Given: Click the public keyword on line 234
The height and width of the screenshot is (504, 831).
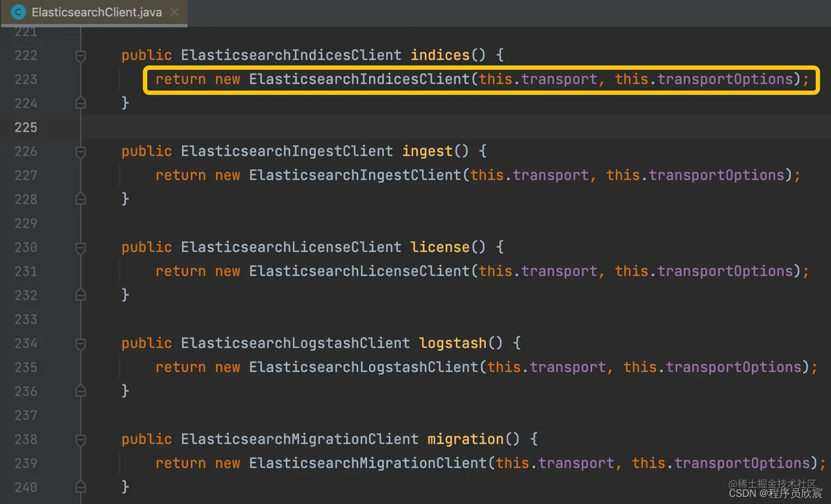Looking at the screenshot, I should click(147, 344).
